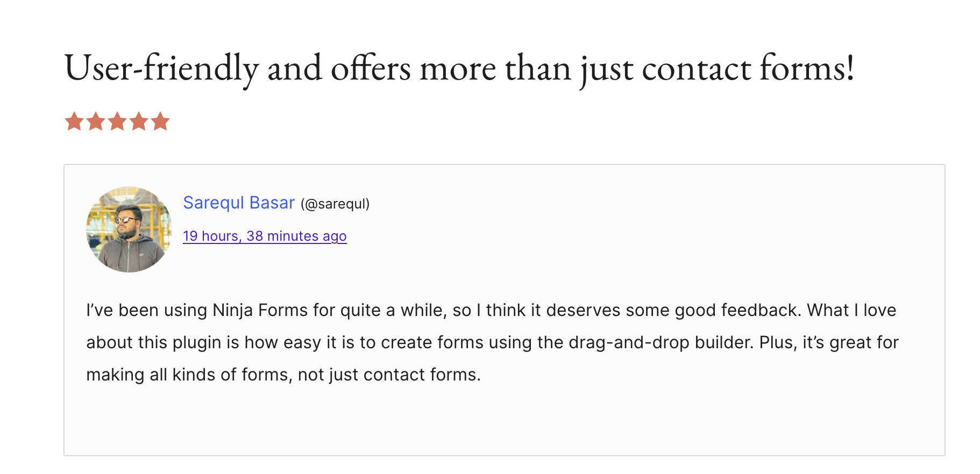Open the '19 hours, 38 minutes ago' permalink
The width and height of the screenshot is (980, 474).
(265, 236)
